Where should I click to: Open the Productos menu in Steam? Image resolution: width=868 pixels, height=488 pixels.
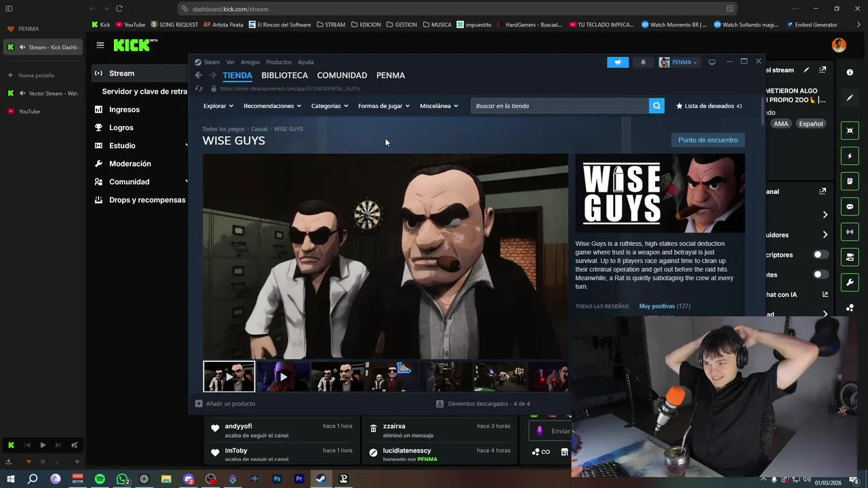click(x=279, y=62)
